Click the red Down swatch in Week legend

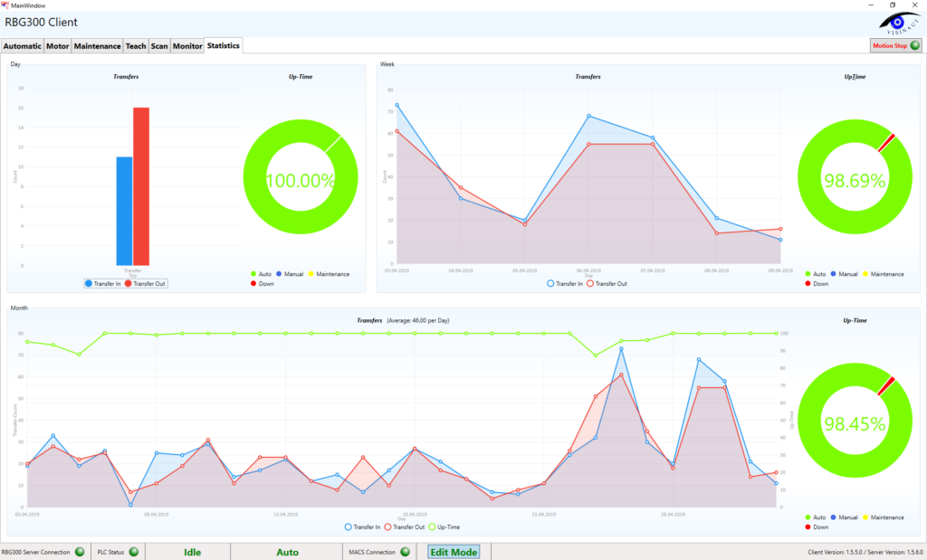[x=808, y=283]
